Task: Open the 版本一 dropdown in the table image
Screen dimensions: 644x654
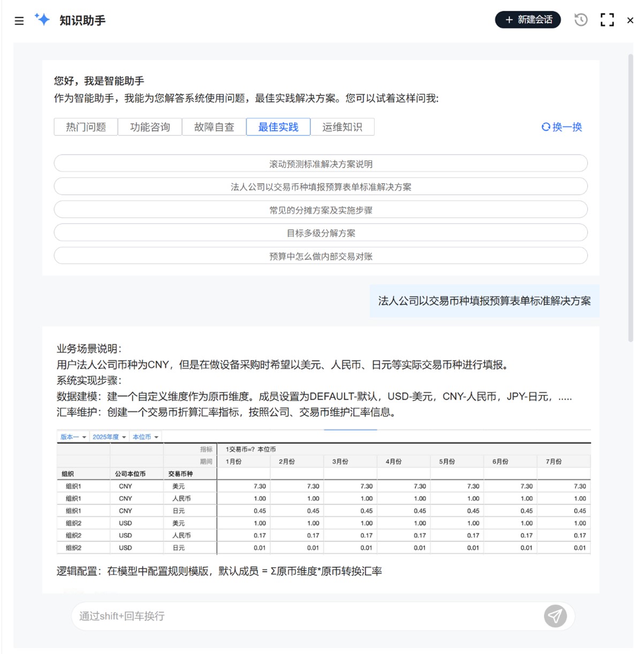Action: [73, 437]
